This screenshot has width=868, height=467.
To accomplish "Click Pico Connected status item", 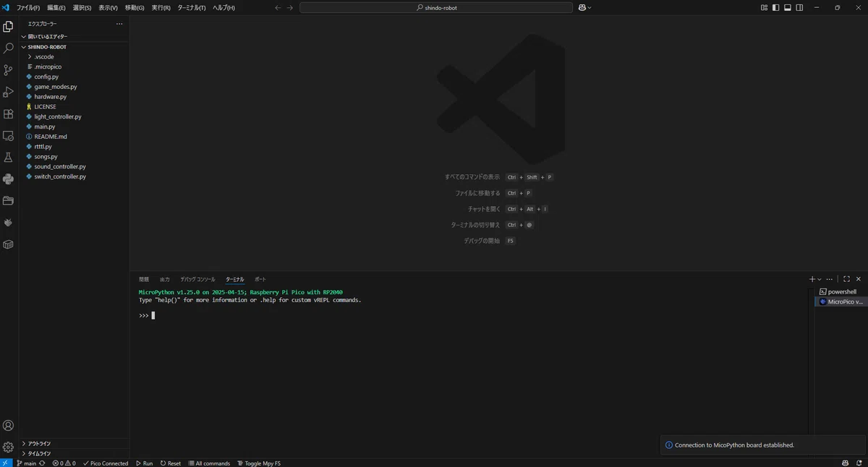I will [106, 463].
